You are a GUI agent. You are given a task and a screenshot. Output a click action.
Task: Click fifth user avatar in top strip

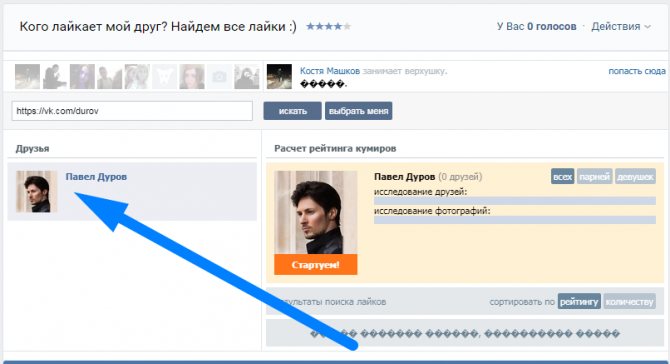pyautogui.click(x=137, y=76)
